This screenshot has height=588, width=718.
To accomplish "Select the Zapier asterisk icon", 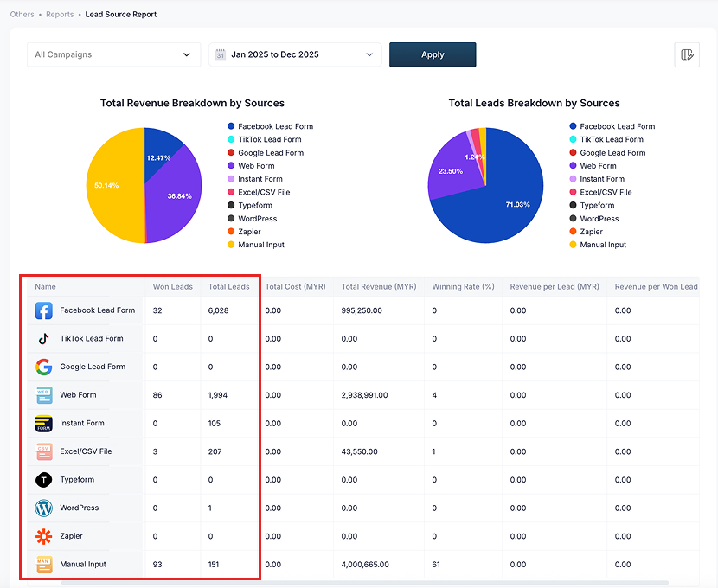I will [43, 535].
